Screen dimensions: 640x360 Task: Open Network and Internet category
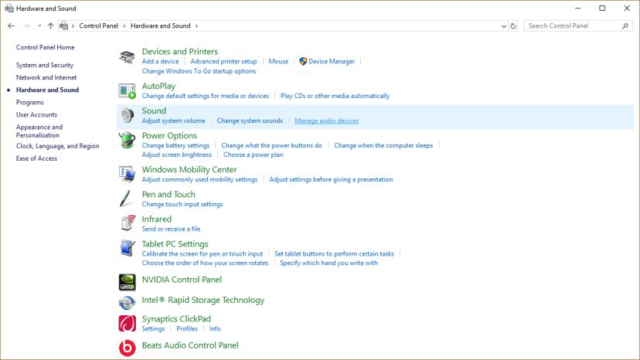point(46,78)
